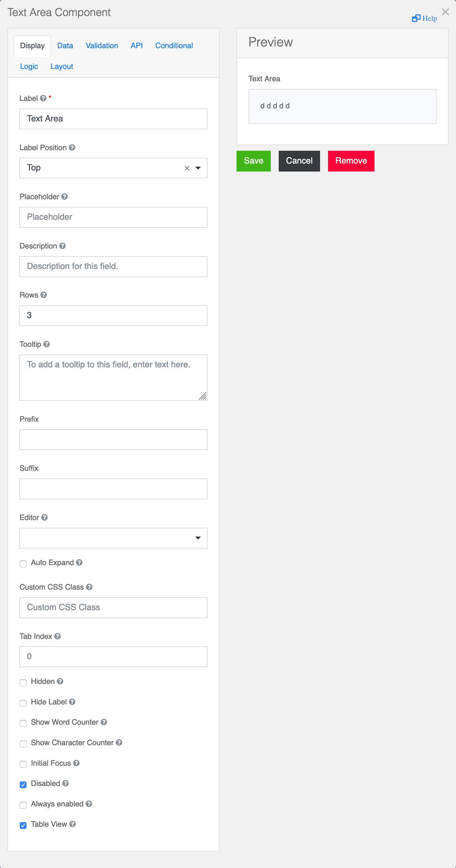Disable the Disabled checkbox
Screen dimensions: 456x868
23,785
